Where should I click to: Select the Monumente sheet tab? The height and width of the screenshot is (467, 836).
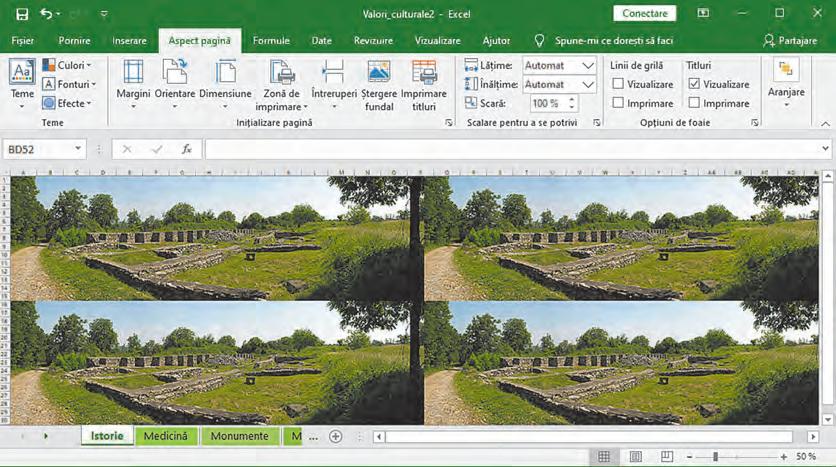tap(239, 436)
